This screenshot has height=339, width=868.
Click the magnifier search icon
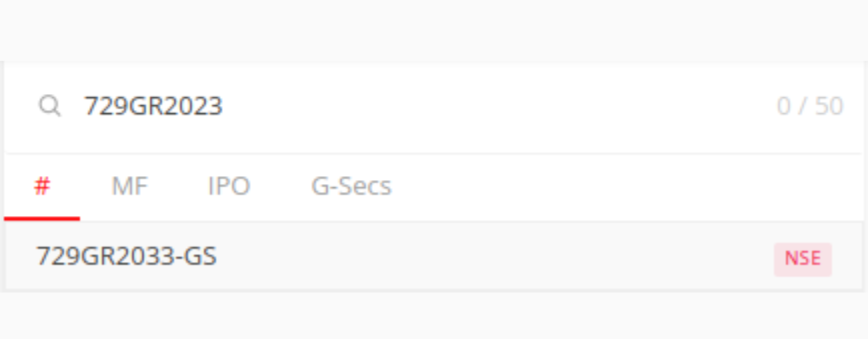(x=50, y=105)
